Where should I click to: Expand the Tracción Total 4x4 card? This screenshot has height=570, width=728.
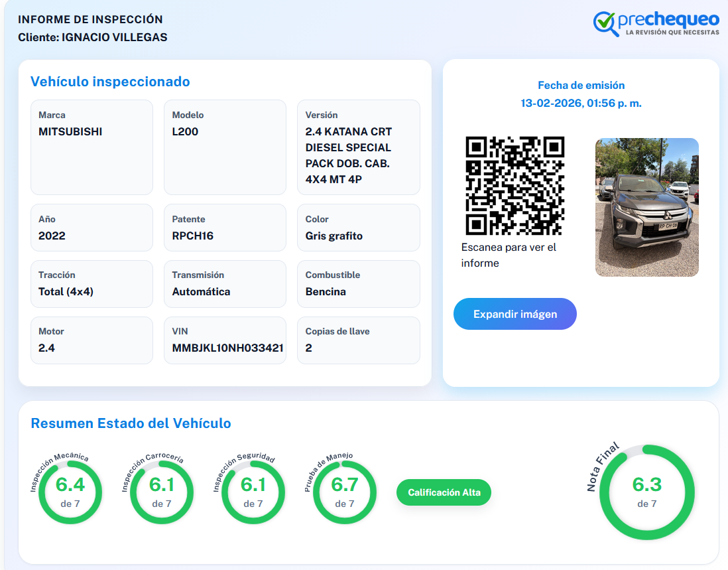point(91,283)
